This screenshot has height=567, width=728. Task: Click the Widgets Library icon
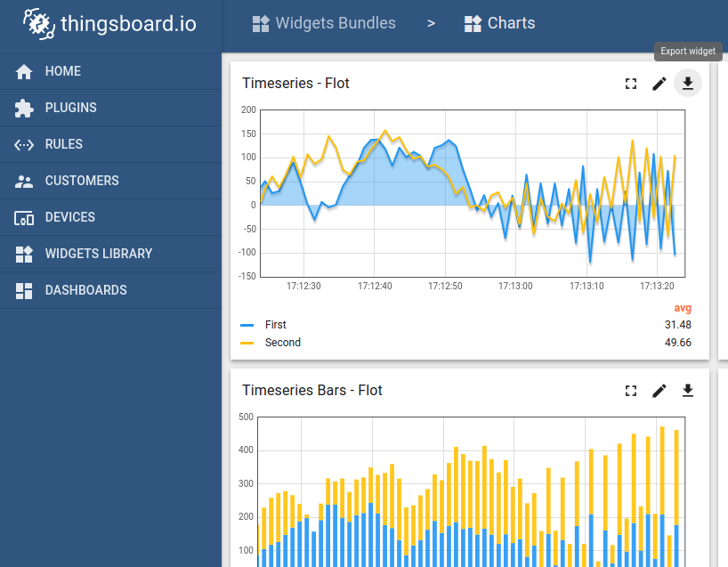24,254
